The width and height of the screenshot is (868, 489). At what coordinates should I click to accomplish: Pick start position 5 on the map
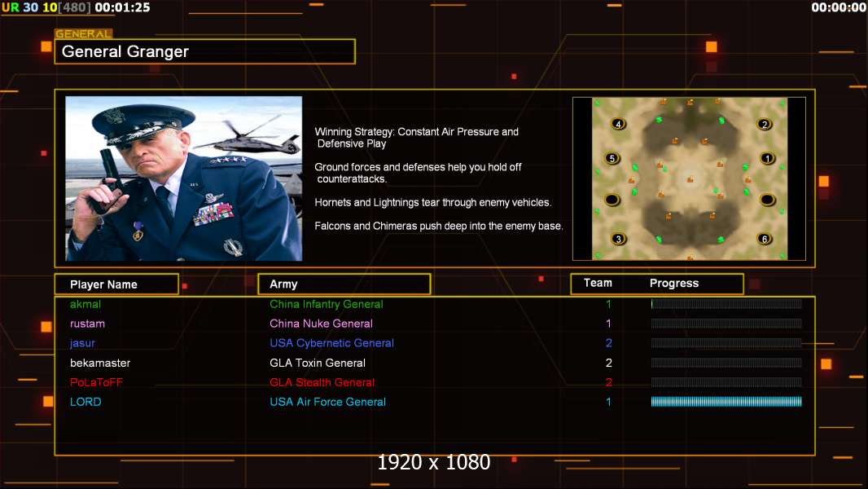[x=612, y=158]
